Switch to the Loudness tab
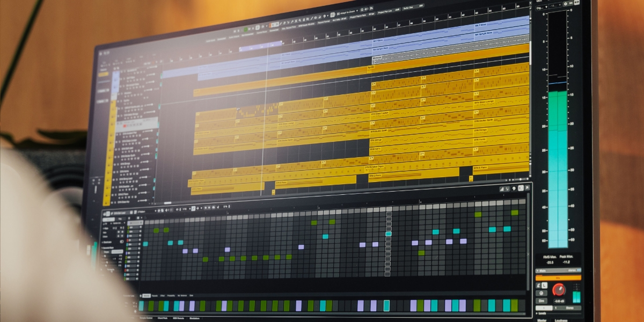 (x=561, y=320)
